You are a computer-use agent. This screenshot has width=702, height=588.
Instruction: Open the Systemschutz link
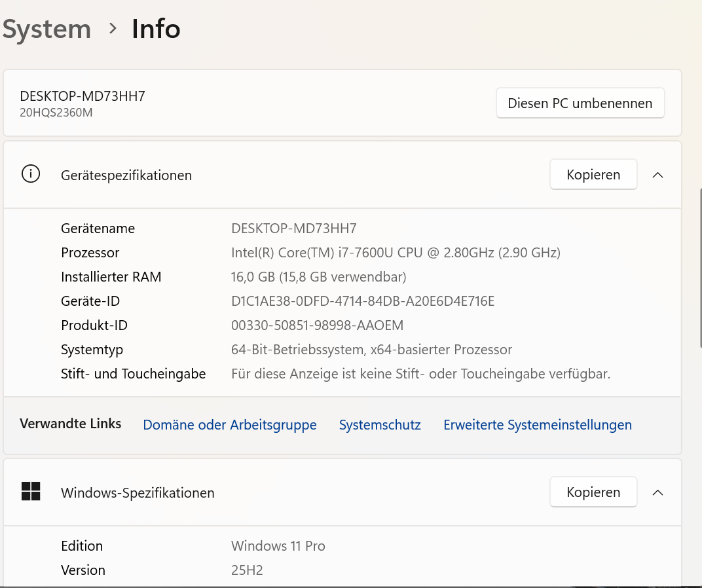point(380,424)
